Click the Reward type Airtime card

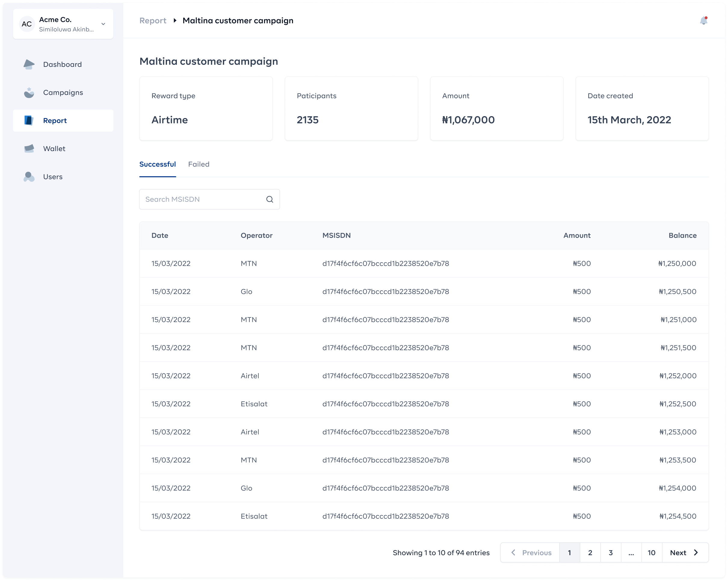[x=206, y=108]
